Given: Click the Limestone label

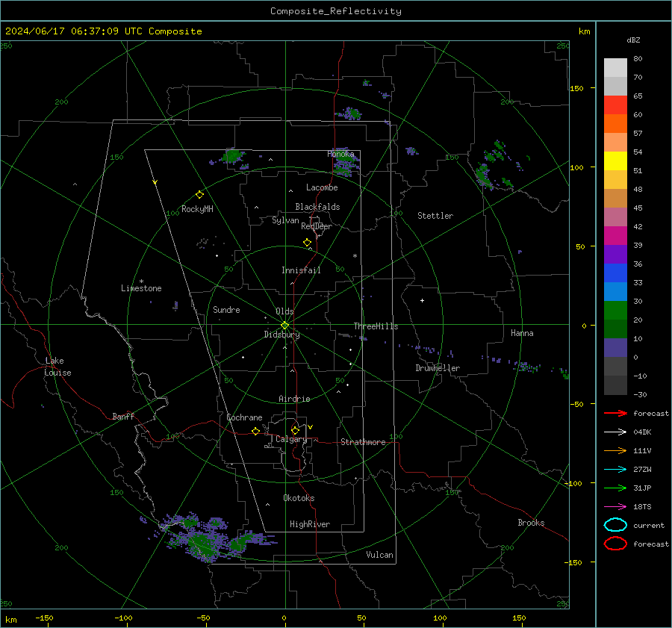Looking at the screenshot, I should tap(141, 288).
